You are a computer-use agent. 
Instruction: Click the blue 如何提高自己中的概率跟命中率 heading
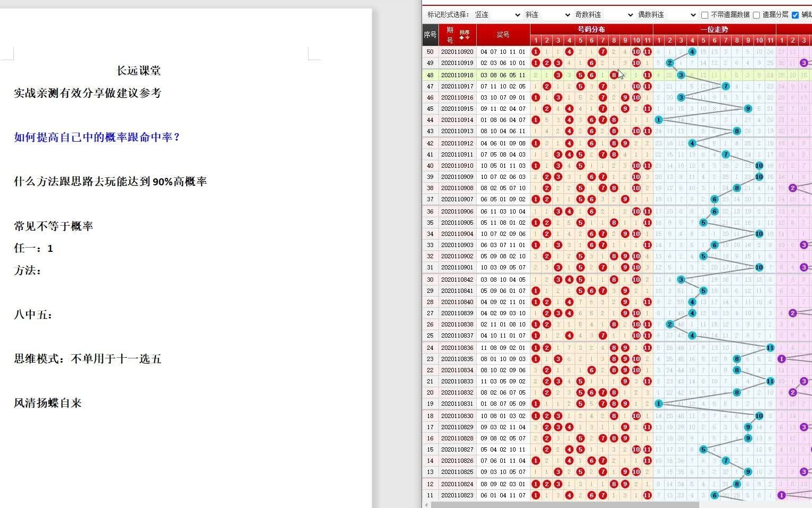pos(97,137)
